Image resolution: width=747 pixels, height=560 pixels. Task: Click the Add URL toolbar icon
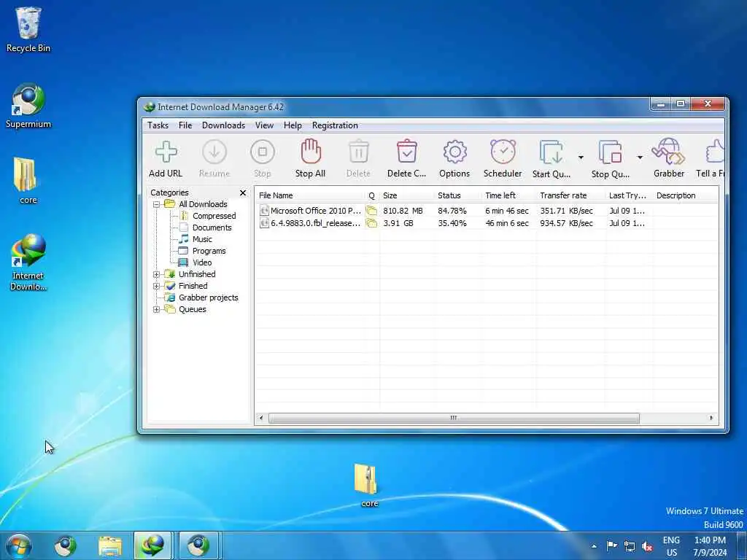pos(166,158)
